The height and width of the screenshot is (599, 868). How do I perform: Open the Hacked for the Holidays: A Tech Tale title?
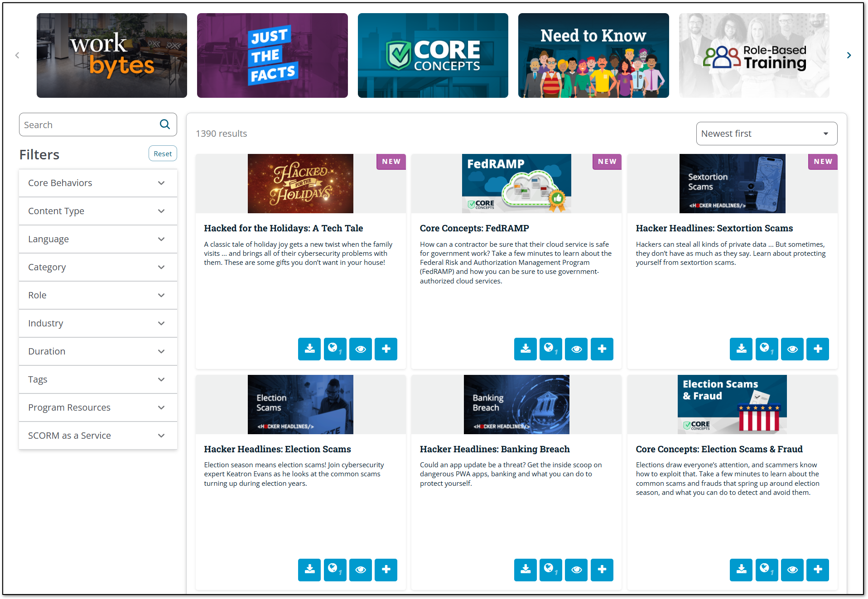pos(284,228)
